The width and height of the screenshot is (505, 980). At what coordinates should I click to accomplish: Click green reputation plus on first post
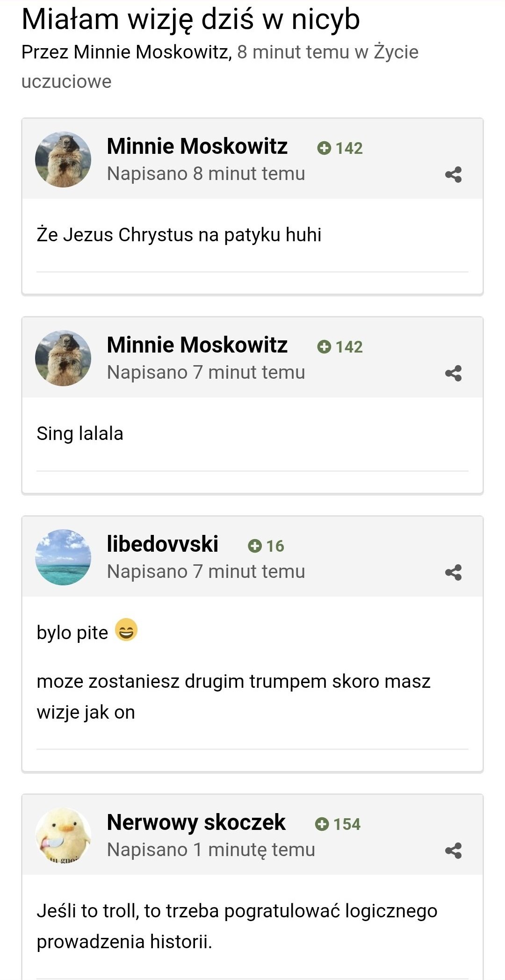coord(324,148)
